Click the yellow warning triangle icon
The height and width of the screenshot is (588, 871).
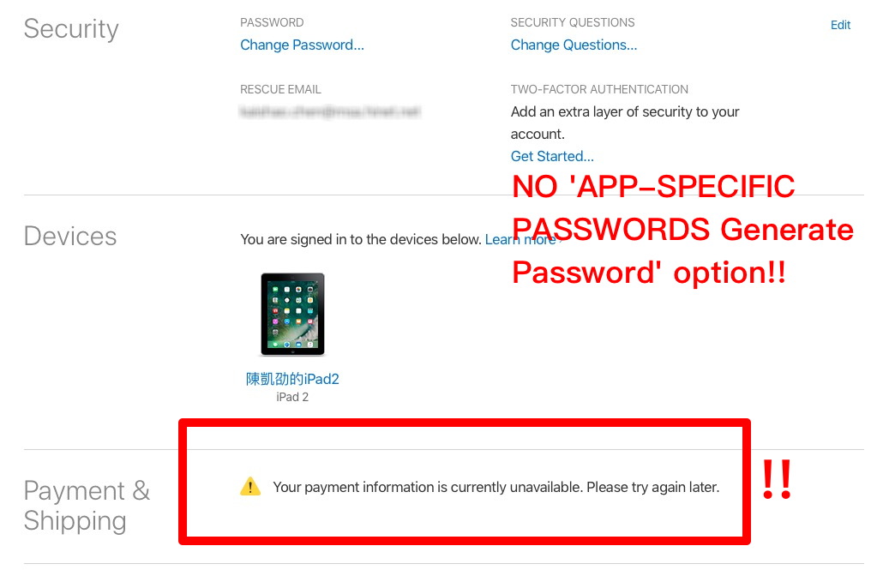(x=250, y=486)
